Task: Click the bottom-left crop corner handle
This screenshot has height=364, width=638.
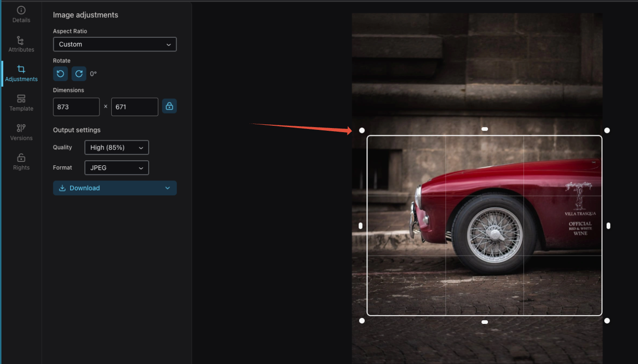Action: (362, 321)
